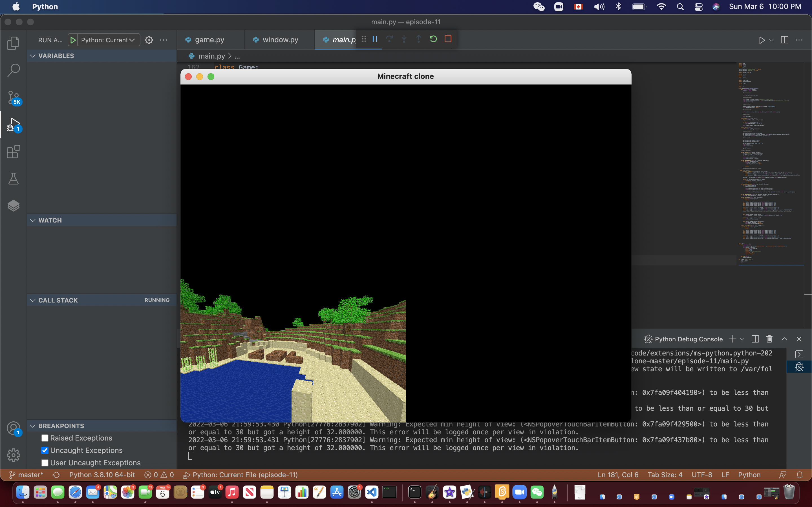This screenshot has height=507, width=812.
Task: Disable the Uncaught Exceptions breakpoint
Action: click(45, 450)
